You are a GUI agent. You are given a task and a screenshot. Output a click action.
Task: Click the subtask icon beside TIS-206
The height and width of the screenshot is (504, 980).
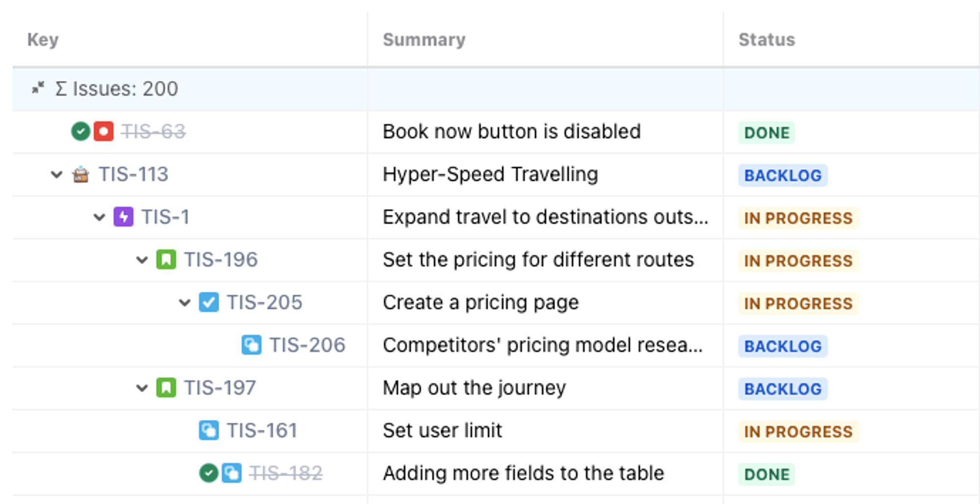pyautogui.click(x=251, y=345)
